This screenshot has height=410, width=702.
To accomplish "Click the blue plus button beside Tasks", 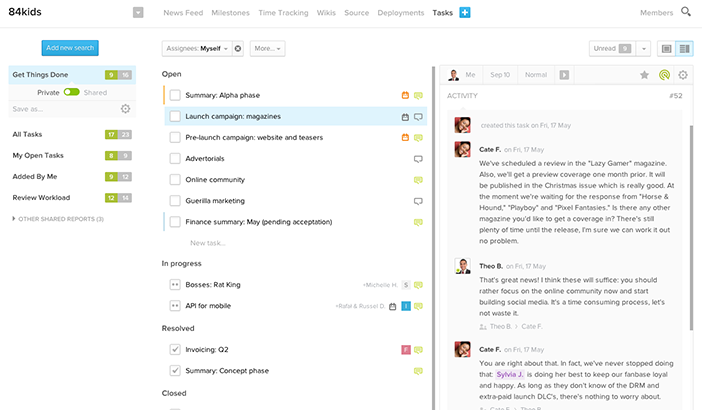I will (465, 13).
